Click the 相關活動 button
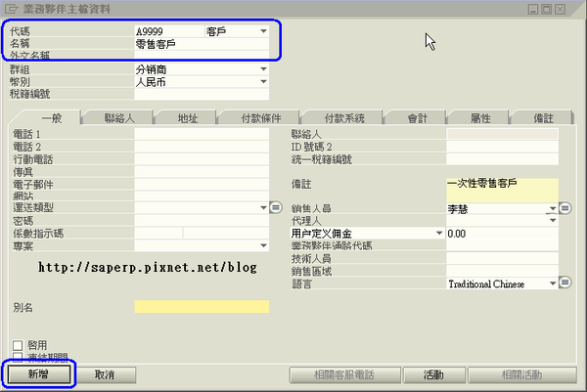This screenshot has width=587, height=392. [x=521, y=374]
